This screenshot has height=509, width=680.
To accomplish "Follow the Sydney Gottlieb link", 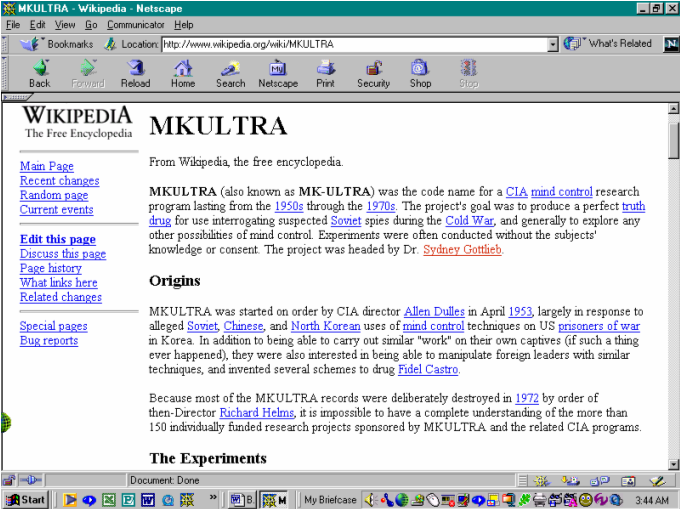I will coord(462,249).
